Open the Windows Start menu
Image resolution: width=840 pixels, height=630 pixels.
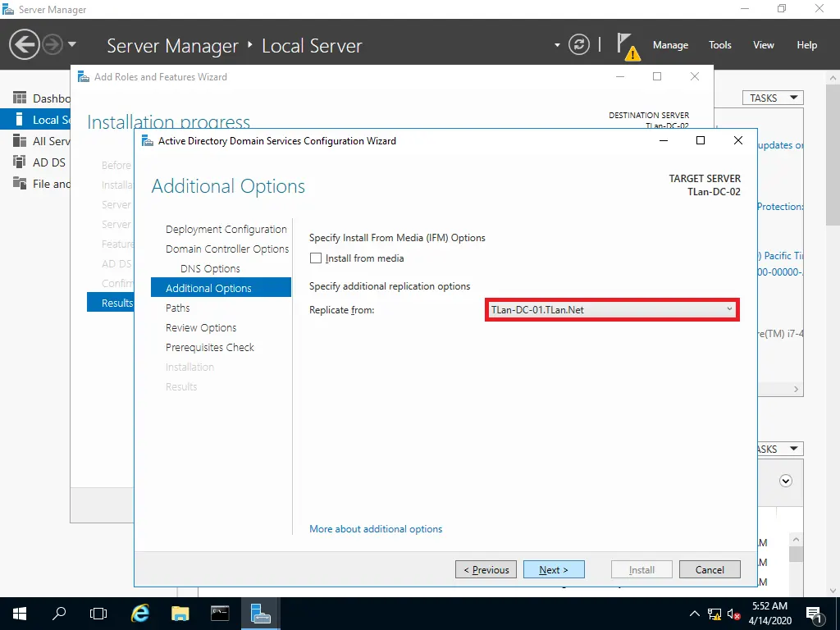click(20, 614)
